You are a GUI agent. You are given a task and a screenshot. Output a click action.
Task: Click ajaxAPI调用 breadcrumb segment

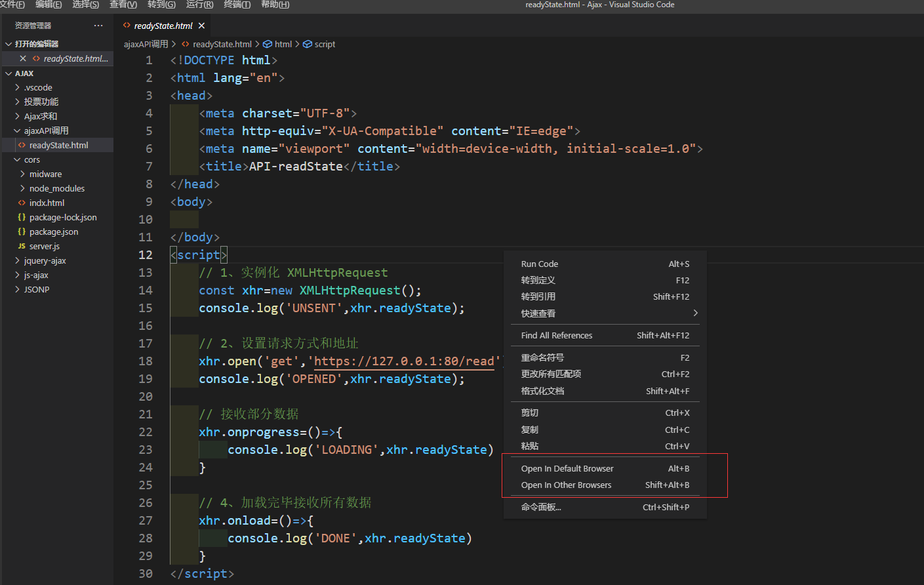point(146,44)
